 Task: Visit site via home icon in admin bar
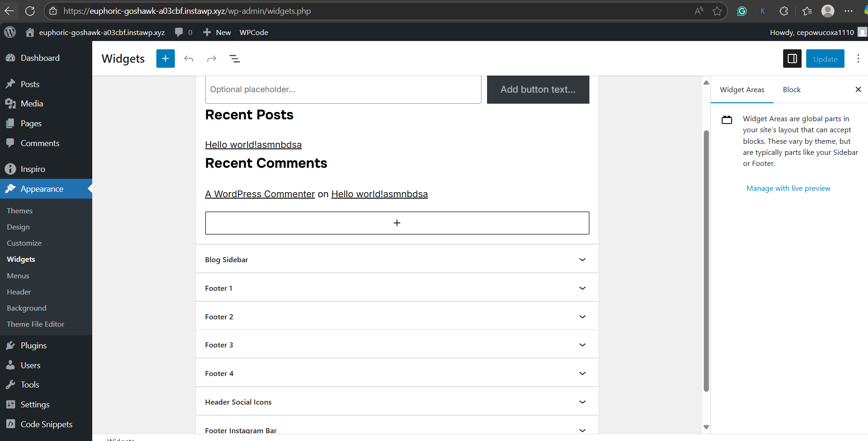[x=30, y=32]
